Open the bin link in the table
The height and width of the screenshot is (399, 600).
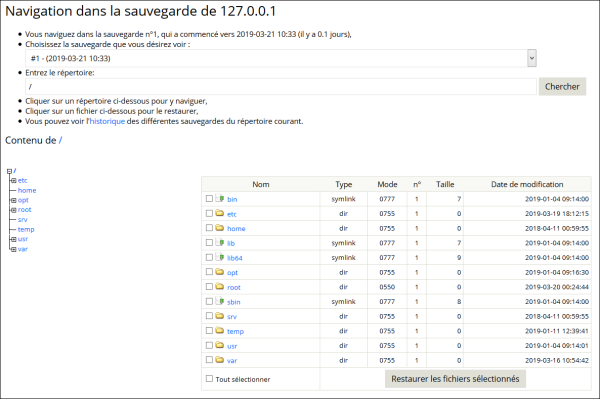pos(232,199)
